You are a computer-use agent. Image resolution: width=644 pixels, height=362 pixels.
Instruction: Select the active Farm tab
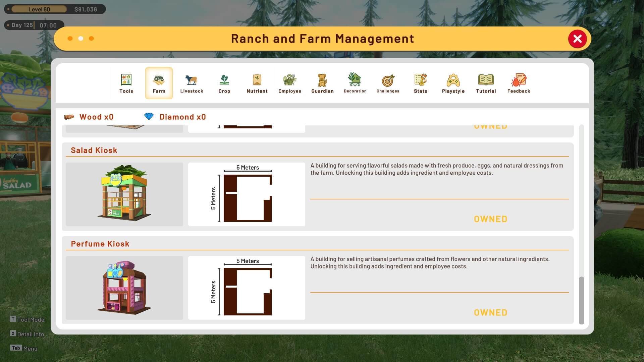159,83
